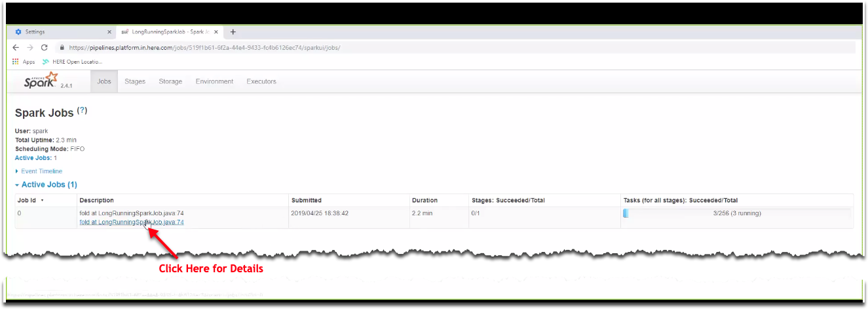Close the Settings tab
The height and width of the screenshot is (309, 868).
pos(109,31)
